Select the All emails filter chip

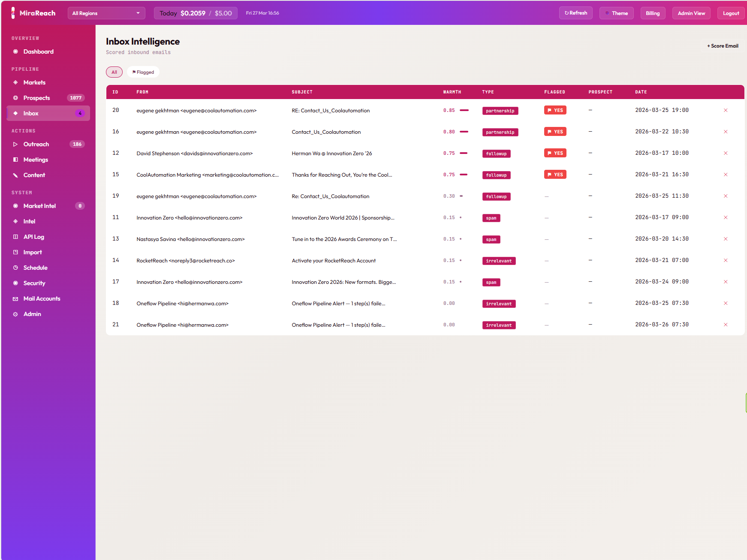click(x=114, y=72)
